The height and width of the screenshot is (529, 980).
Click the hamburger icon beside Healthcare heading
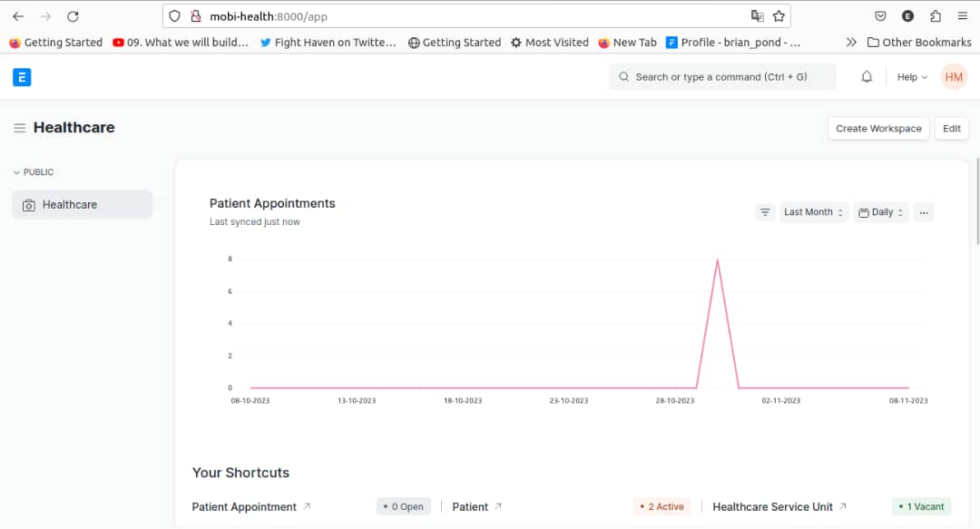[19, 127]
